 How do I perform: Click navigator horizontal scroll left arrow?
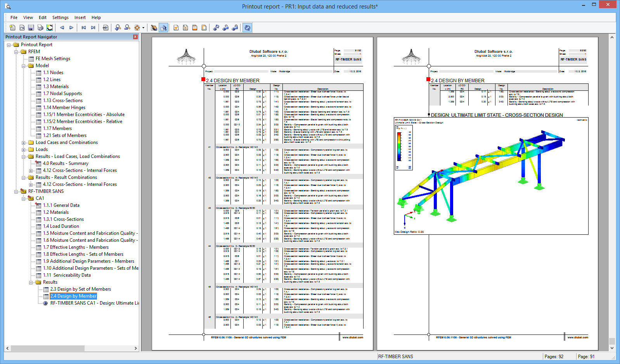[8, 348]
